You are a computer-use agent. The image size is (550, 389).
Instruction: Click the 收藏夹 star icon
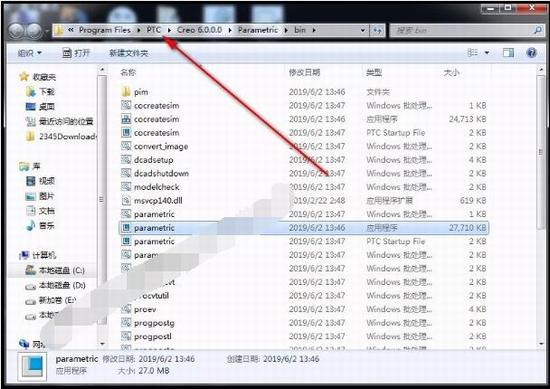click(24, 76)
